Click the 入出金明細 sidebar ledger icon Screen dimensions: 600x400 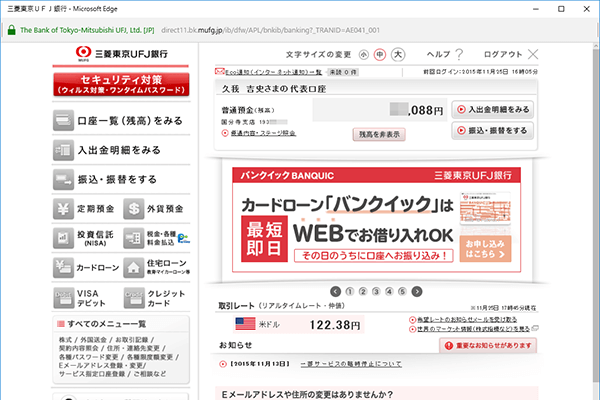coord(63,150)
